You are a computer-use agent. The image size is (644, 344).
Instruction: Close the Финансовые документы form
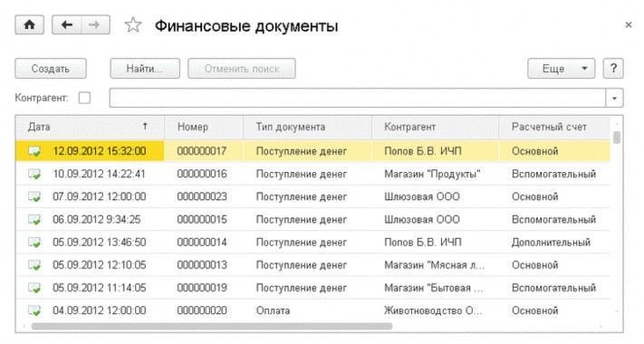pyautogui.click(x=628, y=25)
